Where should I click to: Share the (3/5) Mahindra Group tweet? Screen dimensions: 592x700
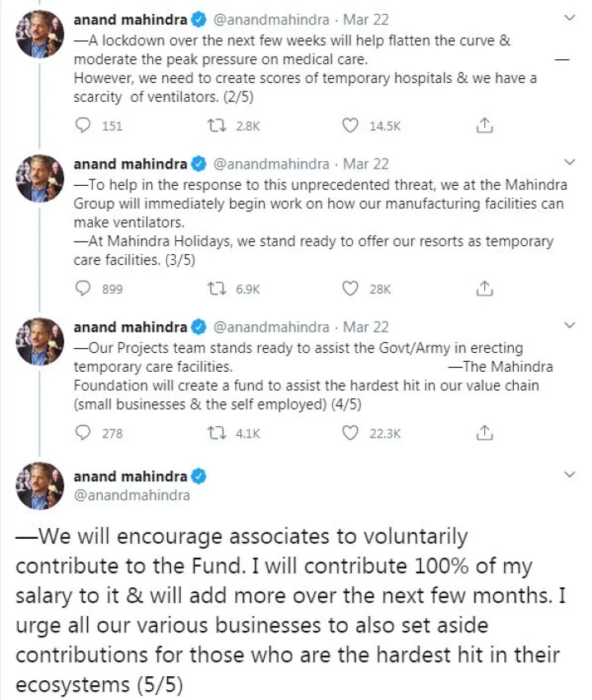485,289
